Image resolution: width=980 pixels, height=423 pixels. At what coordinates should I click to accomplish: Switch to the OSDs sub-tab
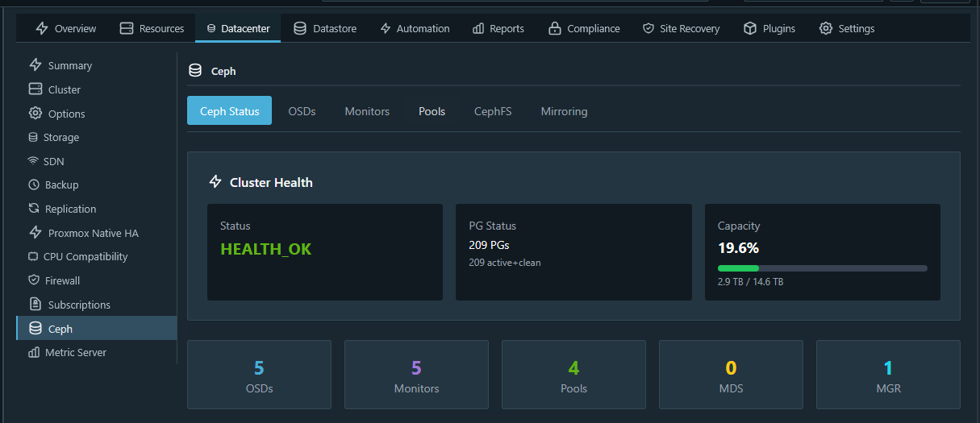click(x=302, y=111)
